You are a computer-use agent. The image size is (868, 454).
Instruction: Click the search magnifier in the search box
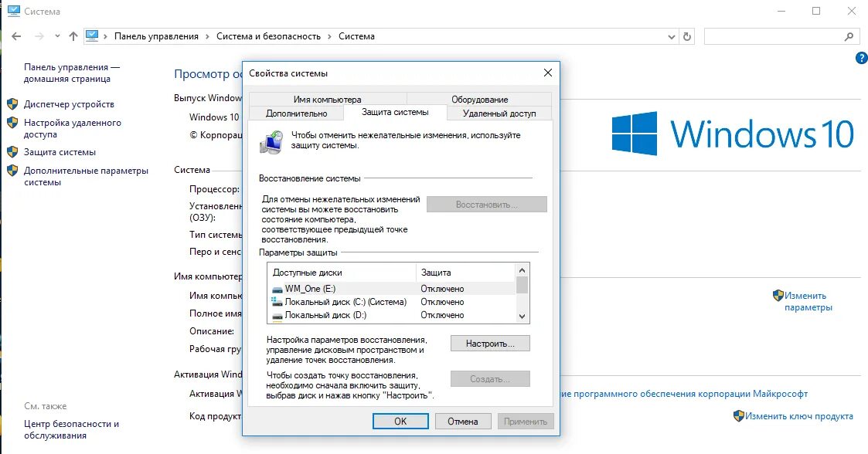coord(850,36)
